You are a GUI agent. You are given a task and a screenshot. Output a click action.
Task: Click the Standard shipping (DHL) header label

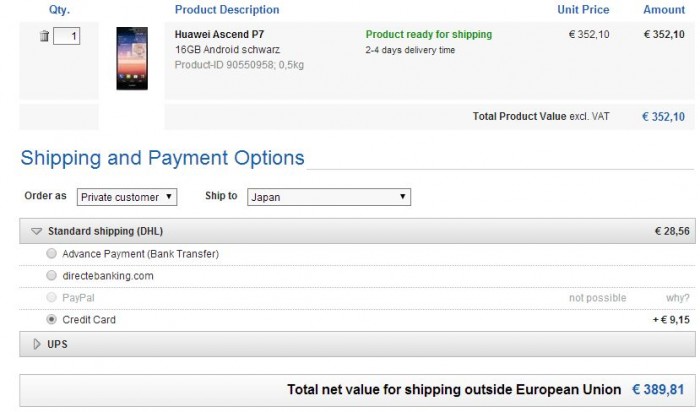[x=105, y=231]
